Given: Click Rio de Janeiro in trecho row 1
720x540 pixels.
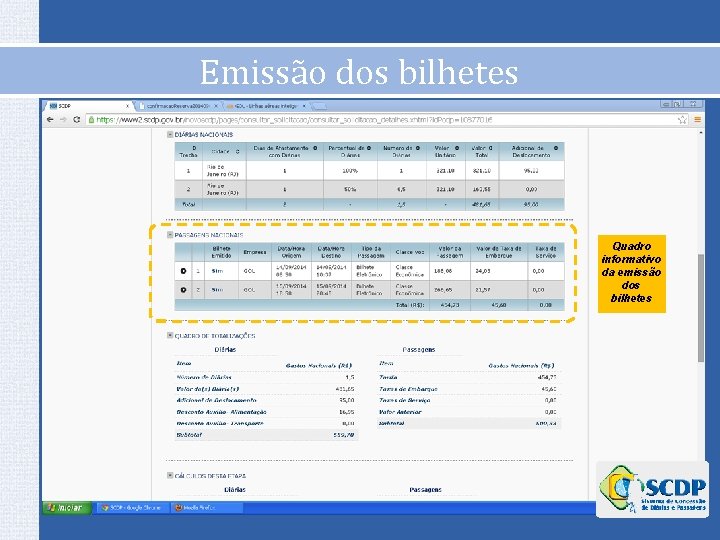Looking at the screenshot, I should pyautogui.click(x=223, y=170).
